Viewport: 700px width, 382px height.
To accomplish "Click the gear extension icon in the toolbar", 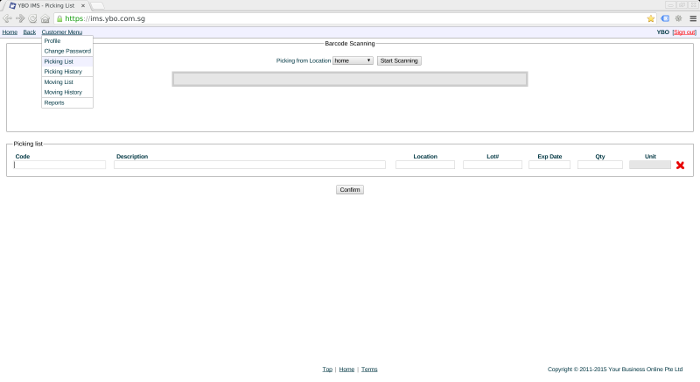I will pyautogui.click(x=679, y=19).
